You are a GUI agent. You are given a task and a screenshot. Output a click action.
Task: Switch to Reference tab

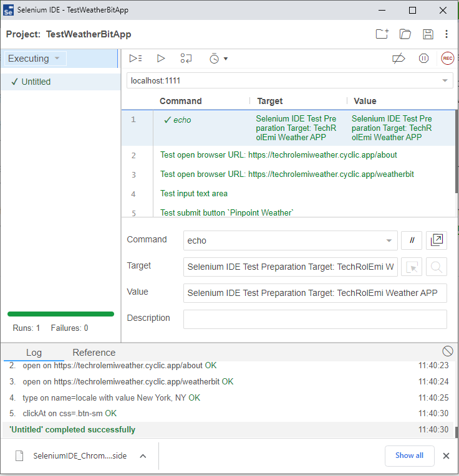point(94,352)
